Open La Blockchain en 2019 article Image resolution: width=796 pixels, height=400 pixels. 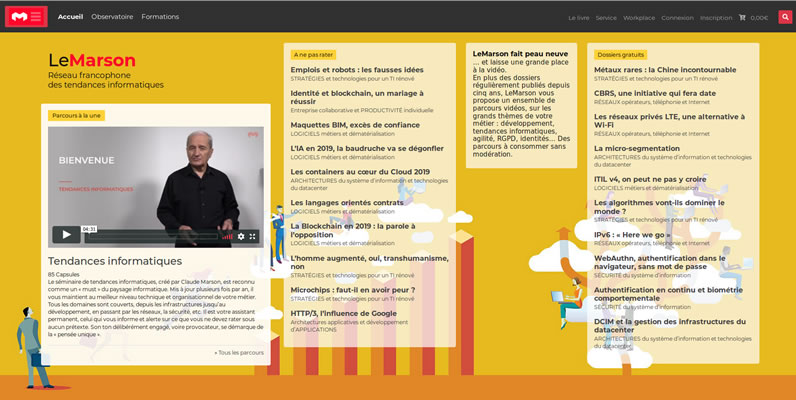tap(353, 230)
